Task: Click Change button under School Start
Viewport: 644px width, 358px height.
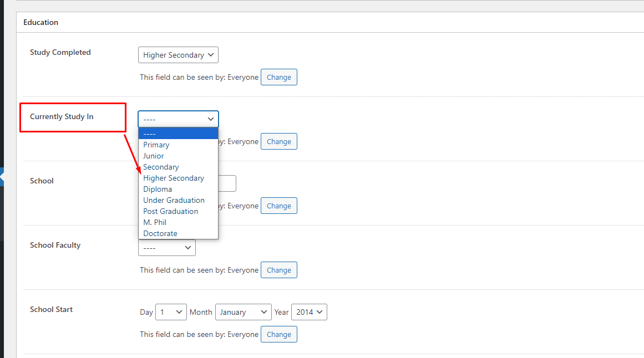Action: tap(278, 334)
